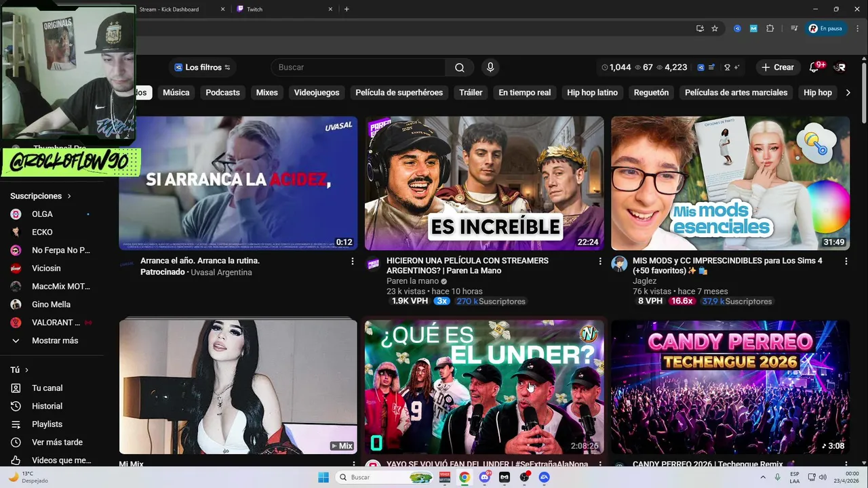Click the vidIQ blue logo in YouTube header
Screen dimensions: 868x488
click(x=701, y=67)
